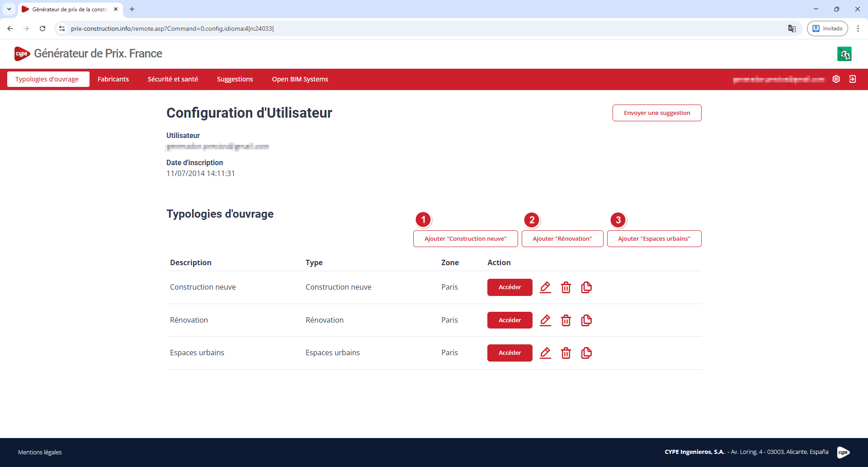Image resolution: width=868 pixels, height=467 pixels.
Task: Click Ajouter "Construction neuve" button
Action: (465, 239)
